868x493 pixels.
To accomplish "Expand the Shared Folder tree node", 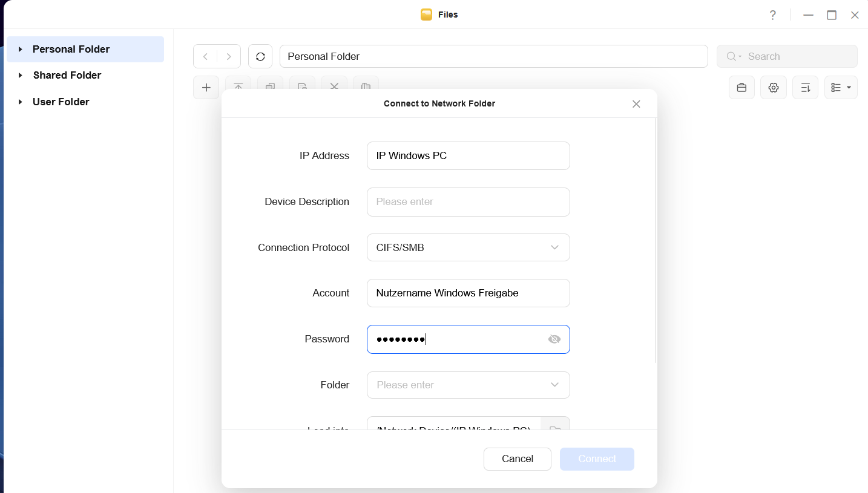I will click(21, 76).
